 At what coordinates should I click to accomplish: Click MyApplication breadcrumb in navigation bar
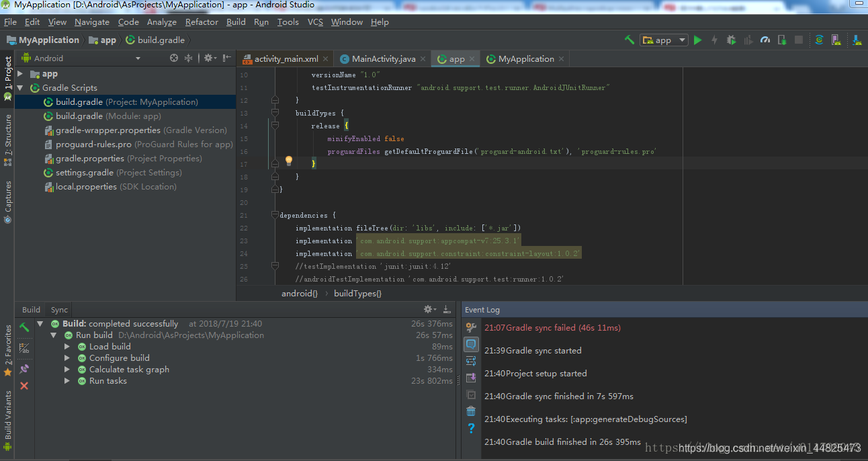coord(43,40)
